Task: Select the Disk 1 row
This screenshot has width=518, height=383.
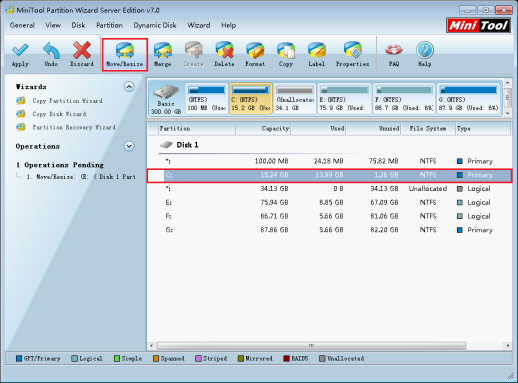Action: [329, 145]
